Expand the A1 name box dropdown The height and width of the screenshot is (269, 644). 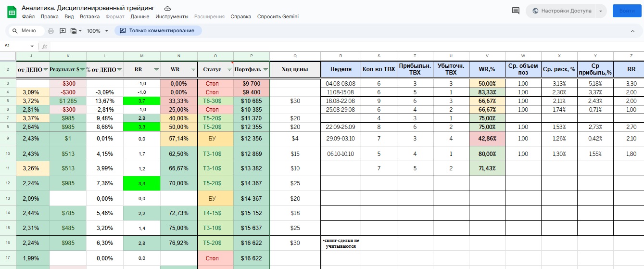click(32, 46)
